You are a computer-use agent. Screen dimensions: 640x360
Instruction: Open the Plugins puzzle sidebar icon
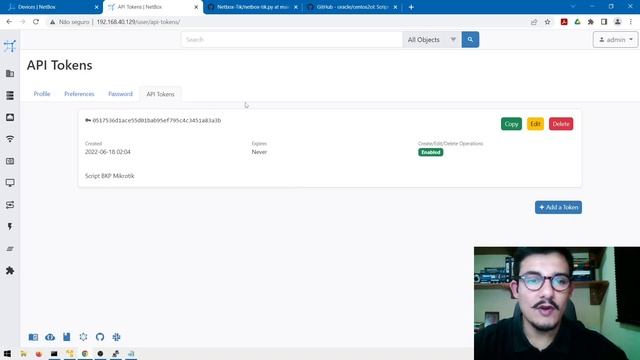10,271
